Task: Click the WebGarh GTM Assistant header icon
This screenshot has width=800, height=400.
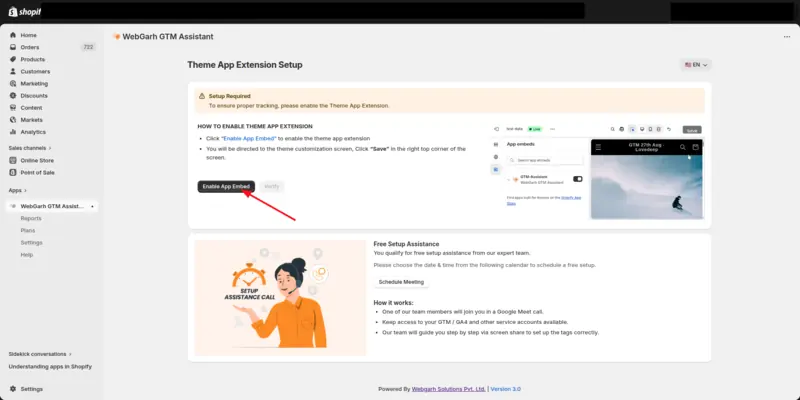Action: point(117,37)
